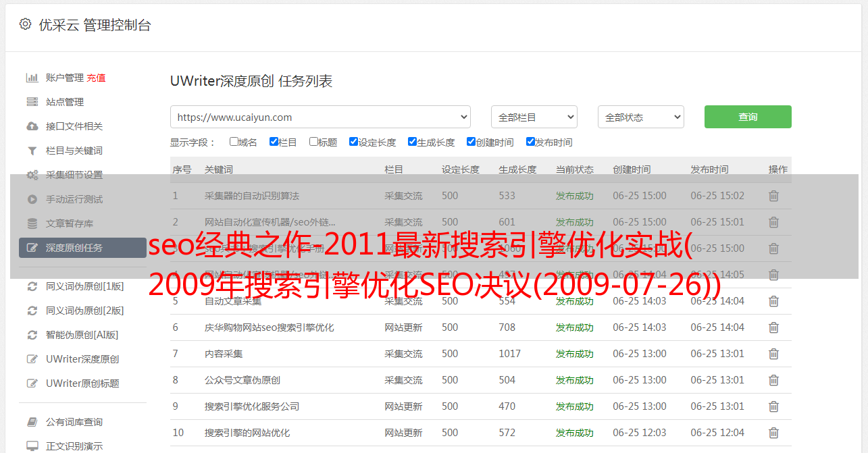Toggle the 域名 field checkbox
Screen dimensions: 868x453
pyautogui.click(x=234, y=142)
